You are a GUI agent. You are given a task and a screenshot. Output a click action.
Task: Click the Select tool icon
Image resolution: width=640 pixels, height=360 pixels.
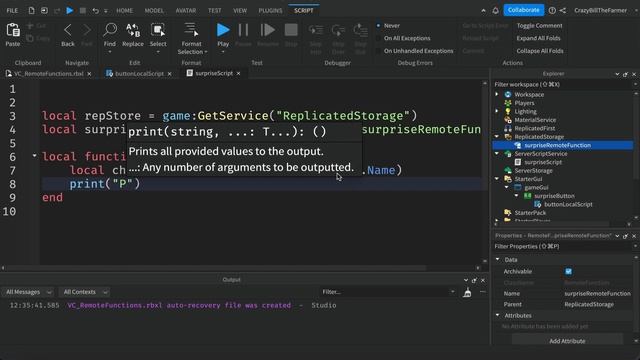(158, 30)
